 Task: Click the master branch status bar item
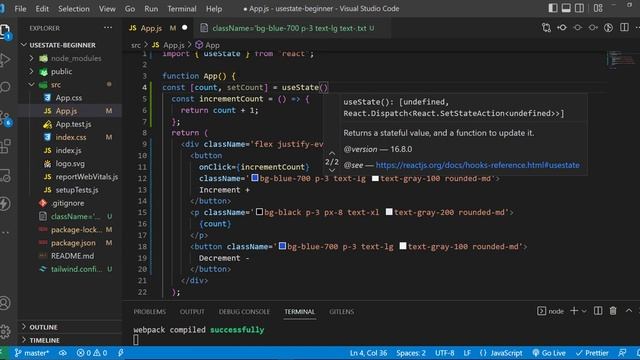(32, 353)
